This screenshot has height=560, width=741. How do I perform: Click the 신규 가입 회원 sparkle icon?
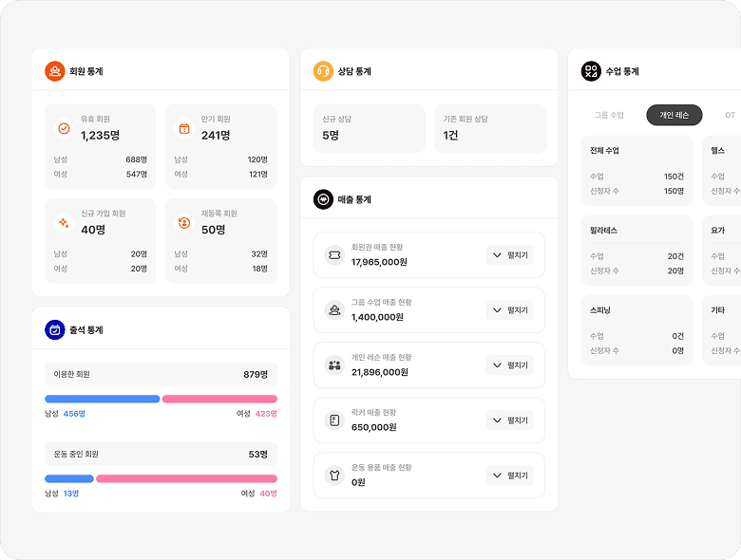coord(64,223)
